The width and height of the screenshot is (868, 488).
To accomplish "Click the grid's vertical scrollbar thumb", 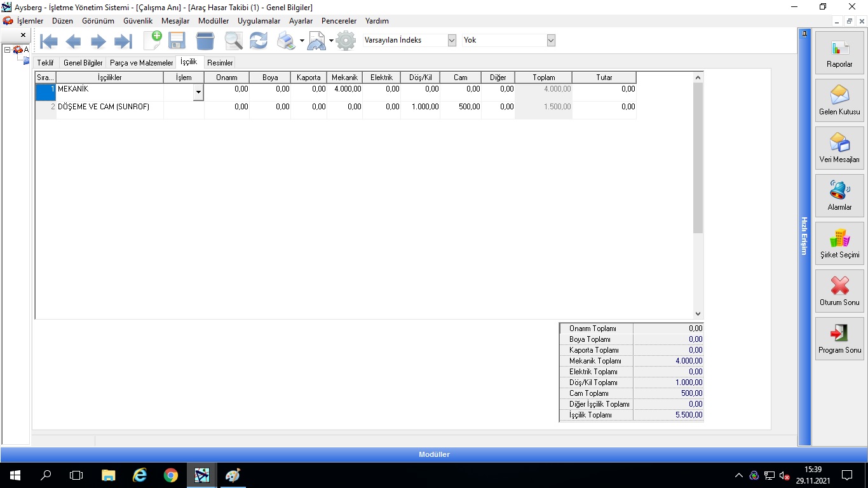I will point(698,158).
